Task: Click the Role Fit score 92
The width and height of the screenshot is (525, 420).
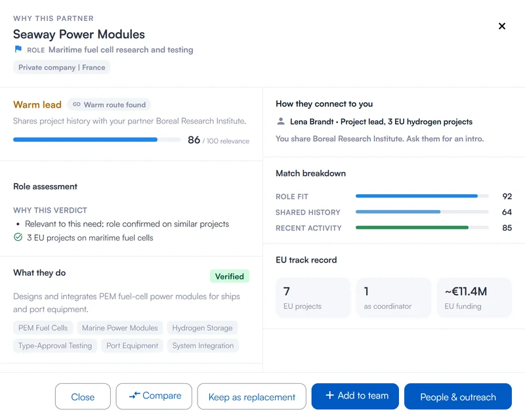Action: point(507,196)
